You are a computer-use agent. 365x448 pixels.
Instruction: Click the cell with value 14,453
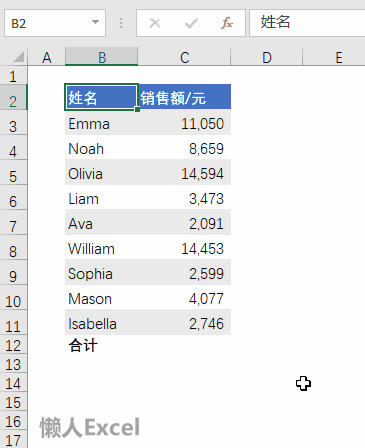pyautogui.click(x=184, y=247)
